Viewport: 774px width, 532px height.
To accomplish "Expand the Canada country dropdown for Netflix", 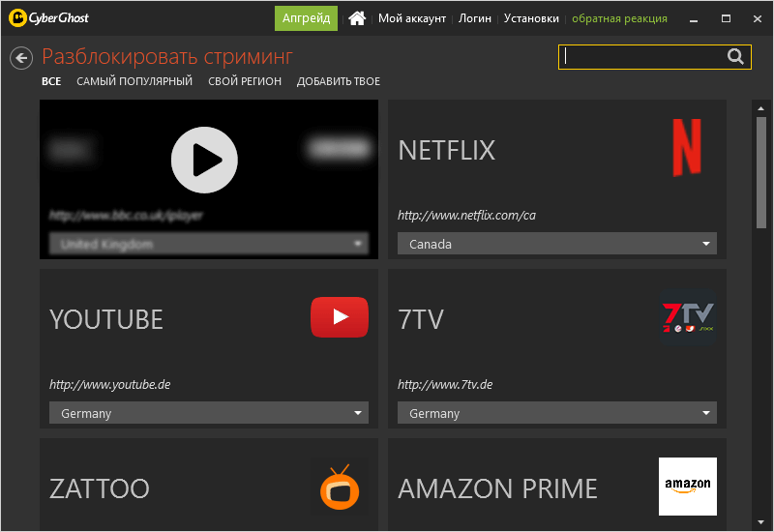I will point(557,244).
